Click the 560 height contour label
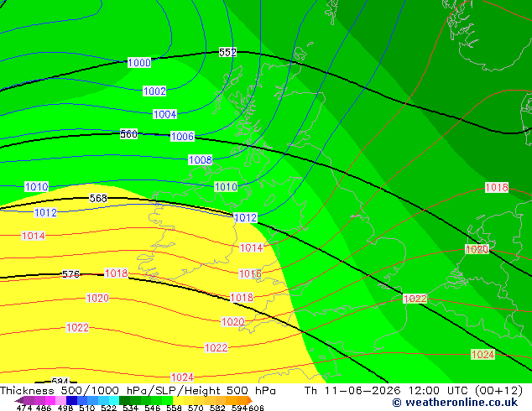 (129, 134)
